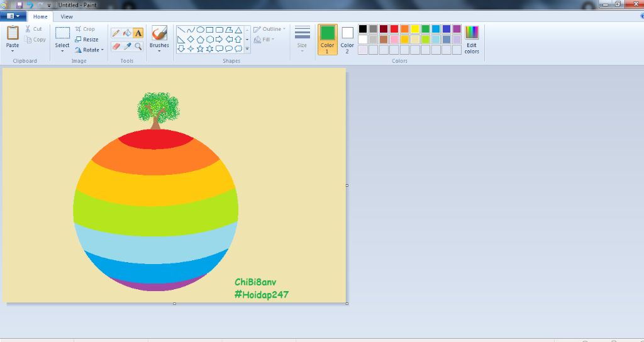Choose the Right arrow shape

click(x=219, y=40)
